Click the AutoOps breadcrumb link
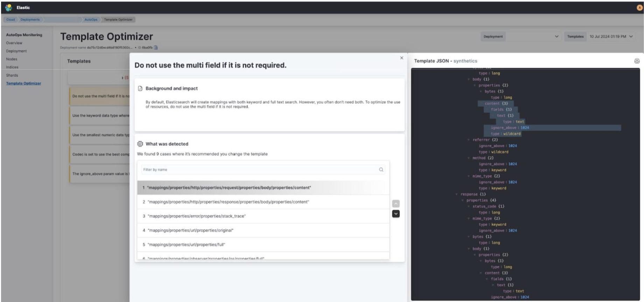 click(91, 20)
